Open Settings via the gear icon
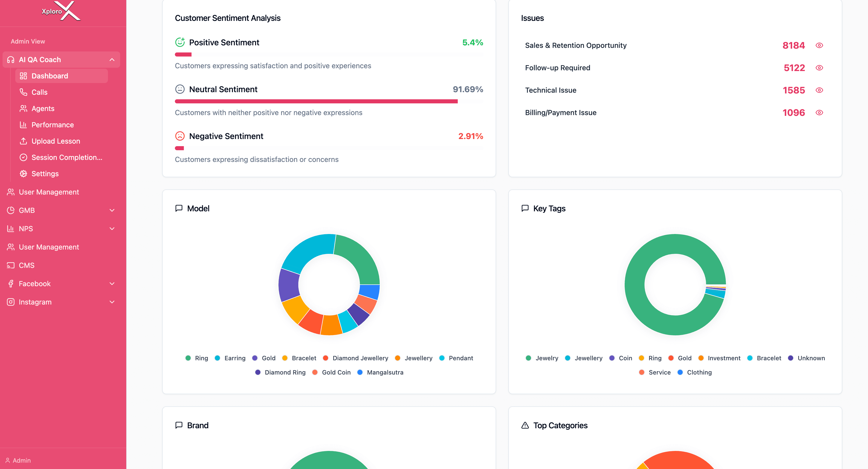Screen dimensions: 868x469 coord(23,173)
